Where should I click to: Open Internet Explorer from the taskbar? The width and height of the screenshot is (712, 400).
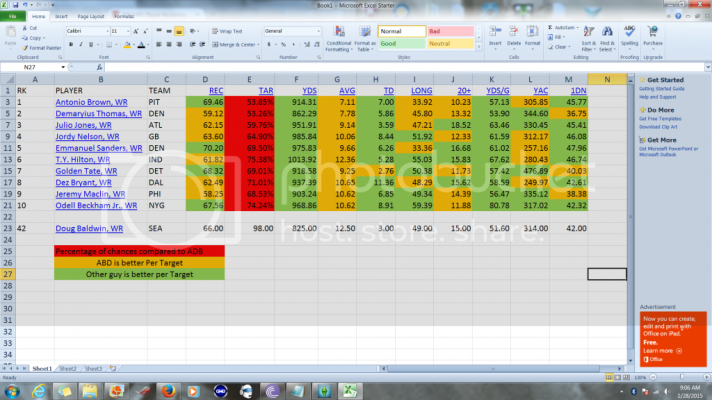coord(39,391)
